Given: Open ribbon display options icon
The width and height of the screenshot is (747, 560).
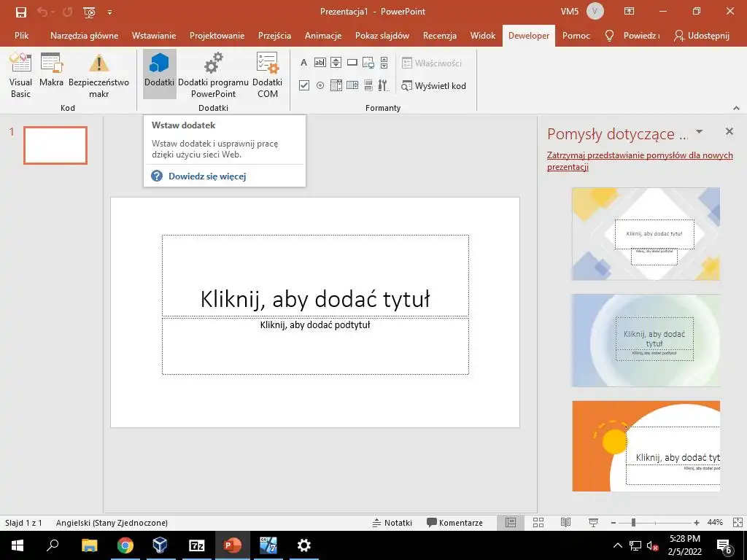Looking at the screenshot, I should pyautogui.click(x=630, y=11).
